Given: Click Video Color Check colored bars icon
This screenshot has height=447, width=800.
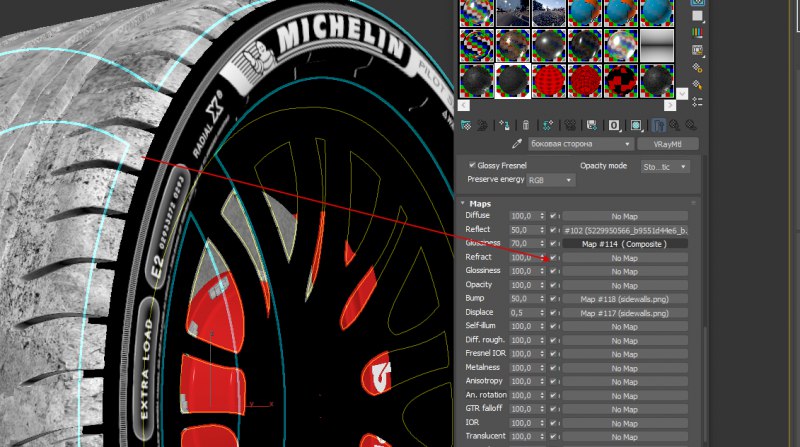Looking at the screenshot, I should click(x=697, y=33).
